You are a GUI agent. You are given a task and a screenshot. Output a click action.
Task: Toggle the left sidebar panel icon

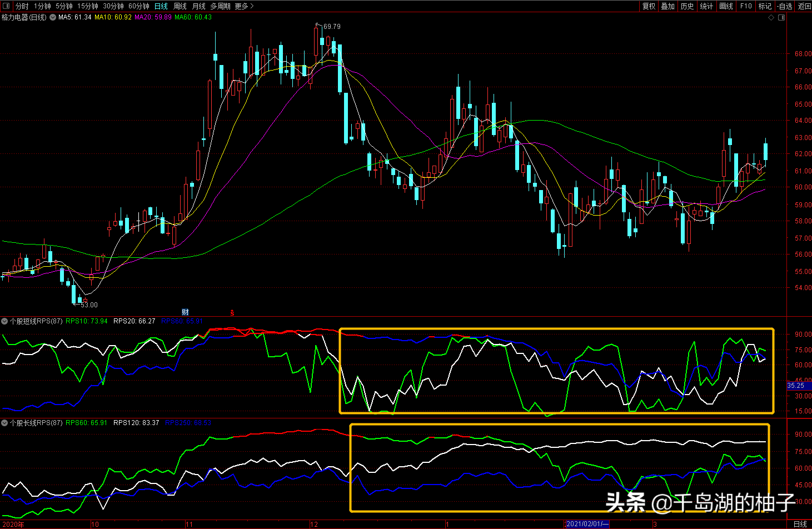pos(6,6)
